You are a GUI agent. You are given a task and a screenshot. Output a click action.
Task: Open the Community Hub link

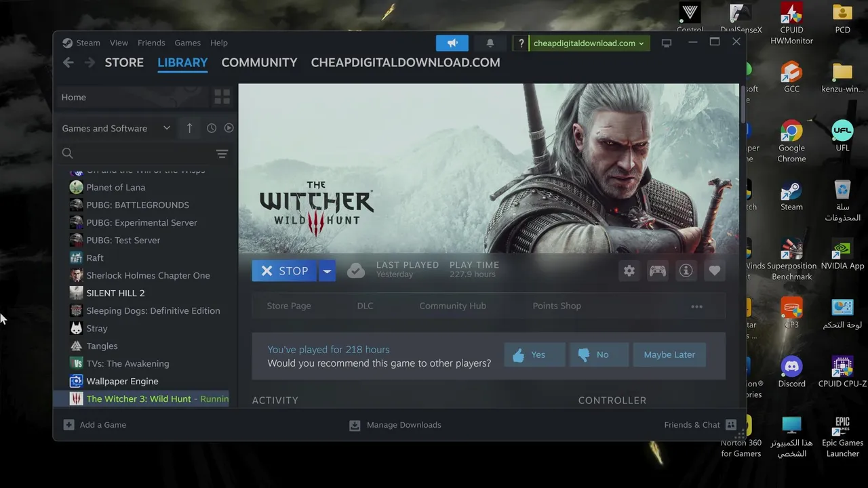tap(452, 306)
